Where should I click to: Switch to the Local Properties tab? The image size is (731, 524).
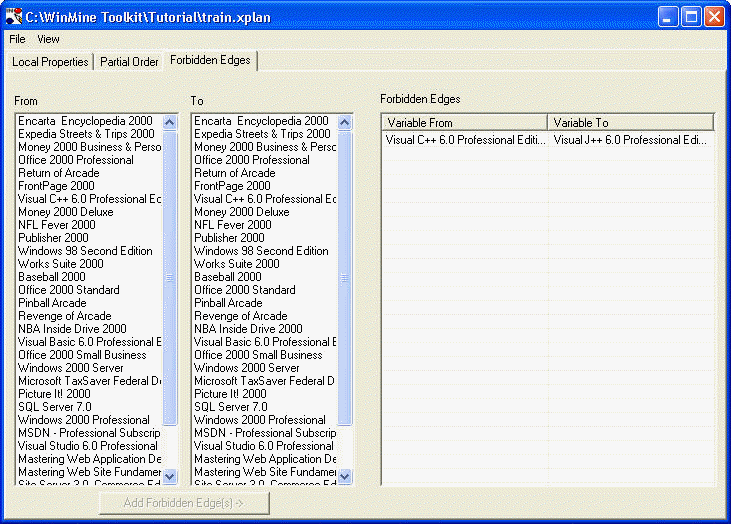coord(50,62)
